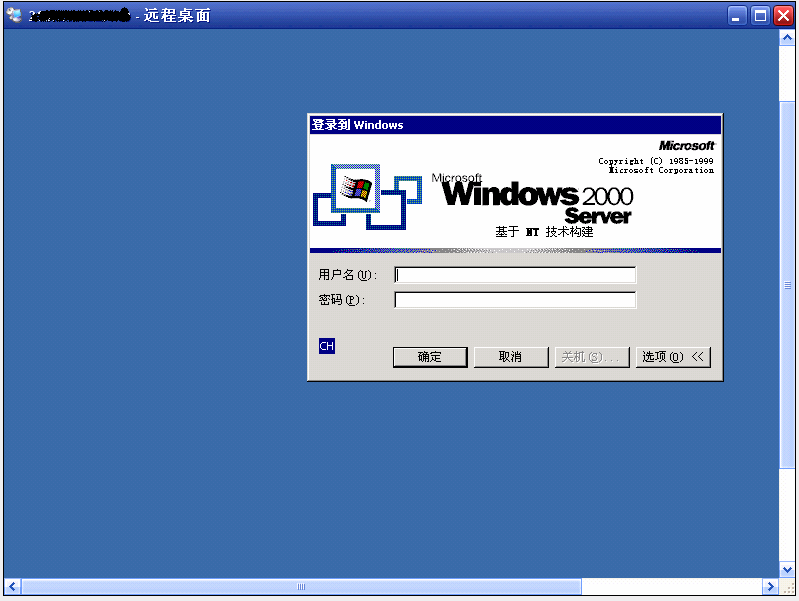Cancel login with the 取消 button
The height and width of the screenshot is (601, 799).
click(x=511, y=357)
